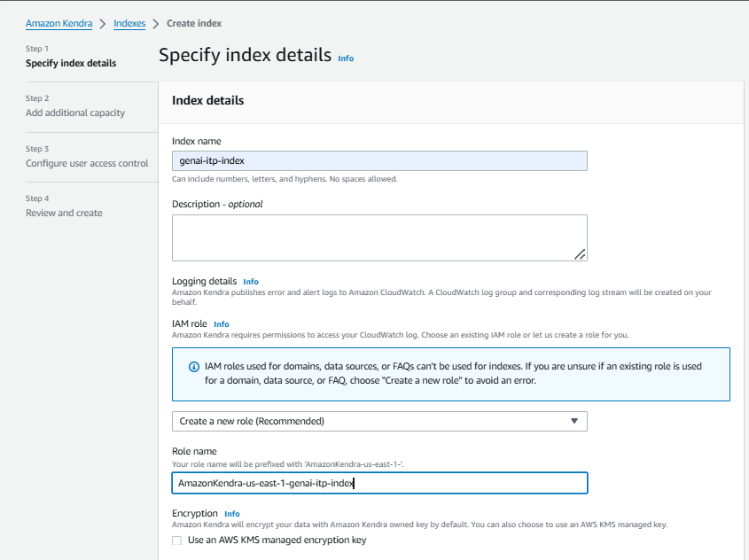Click into the Role name input

point(378,483)
